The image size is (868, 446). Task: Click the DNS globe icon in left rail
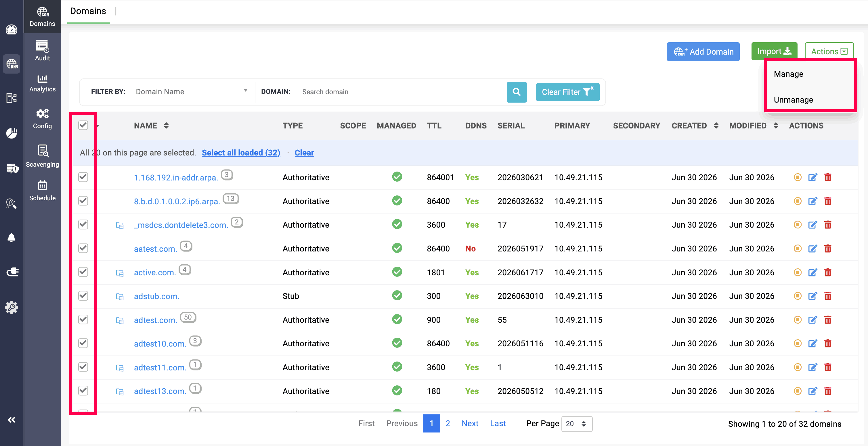pyautogui.click(x=12, y=64)
